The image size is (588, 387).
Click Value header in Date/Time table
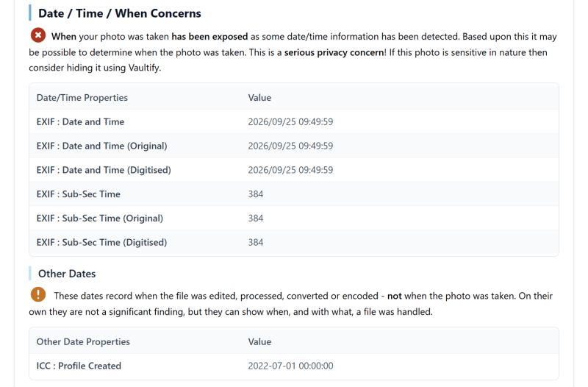pos(259,98)
